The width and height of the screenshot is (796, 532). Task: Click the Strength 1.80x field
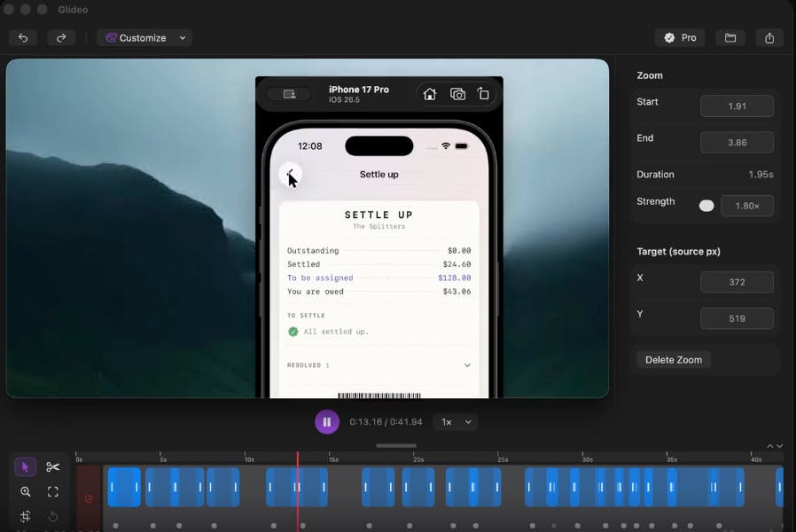[746, 206]
